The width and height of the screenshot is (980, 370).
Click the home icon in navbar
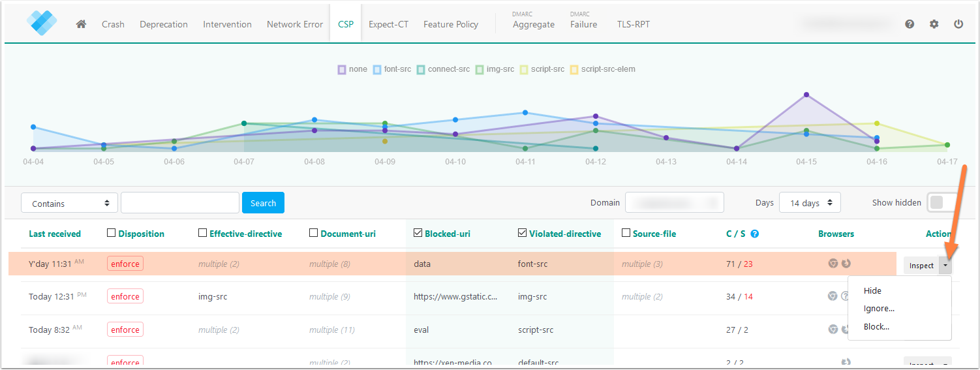pyautogui.click(x=81, y=24)
